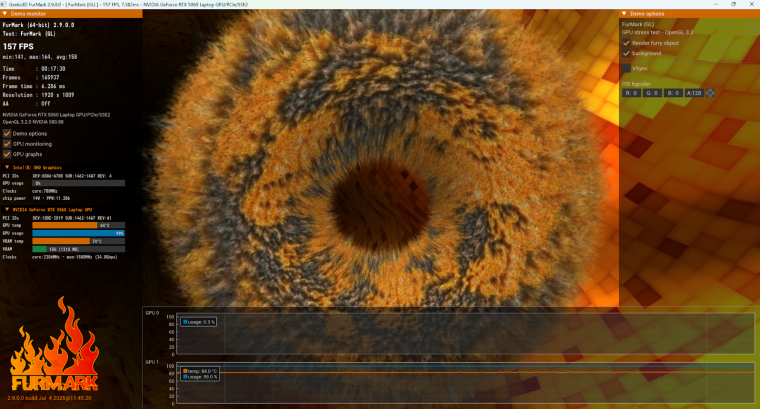The image size is (760, 409).
Task: Click the GPU stress test - OpenGL 3.2 text
Action: coord(658,32)
